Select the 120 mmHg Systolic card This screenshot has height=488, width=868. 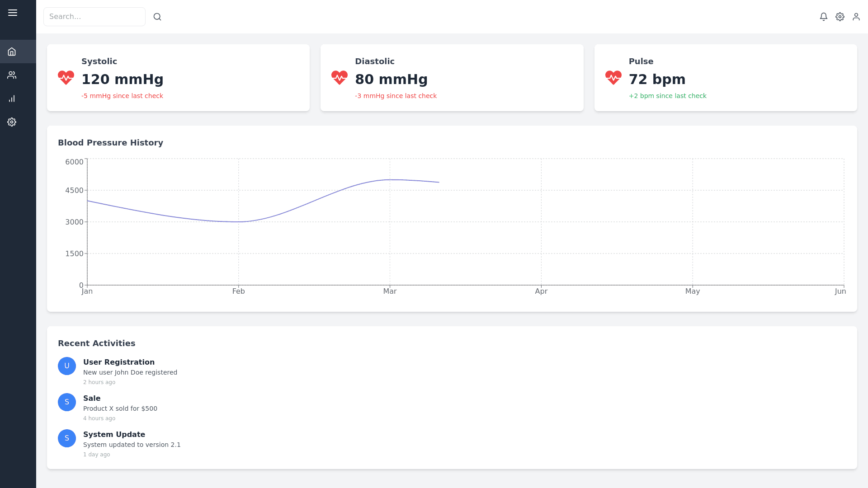click(x=178, y=78)
